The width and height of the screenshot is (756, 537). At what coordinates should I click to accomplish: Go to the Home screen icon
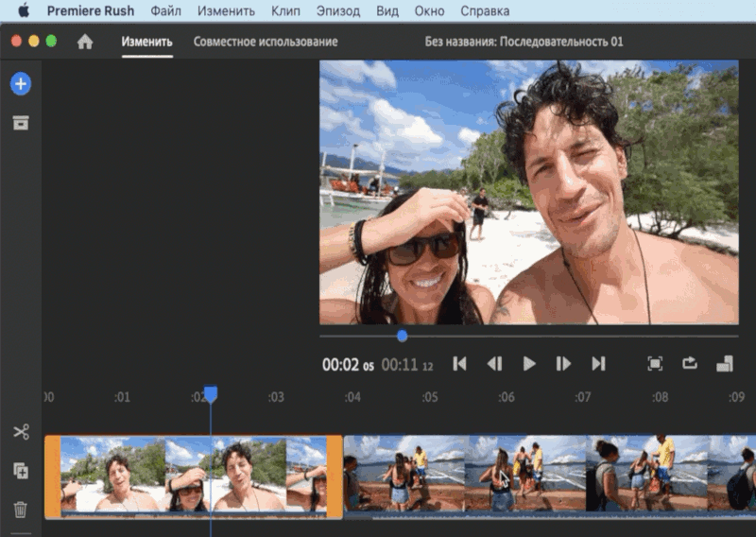pyautogui.click(x=85, y=42)
